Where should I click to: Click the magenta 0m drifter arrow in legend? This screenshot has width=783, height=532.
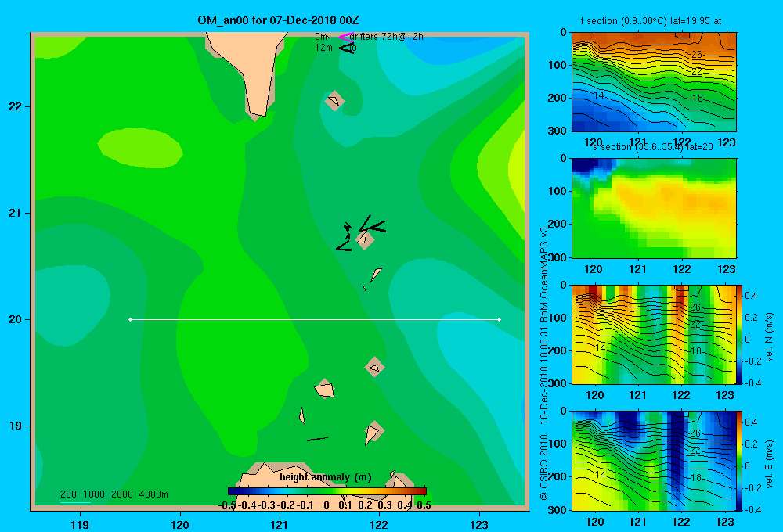346,37
